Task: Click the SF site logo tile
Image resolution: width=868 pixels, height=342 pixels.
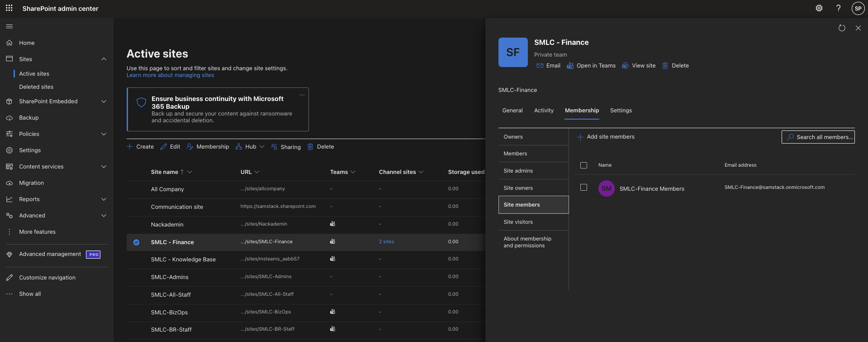Action: click(513, 52)
